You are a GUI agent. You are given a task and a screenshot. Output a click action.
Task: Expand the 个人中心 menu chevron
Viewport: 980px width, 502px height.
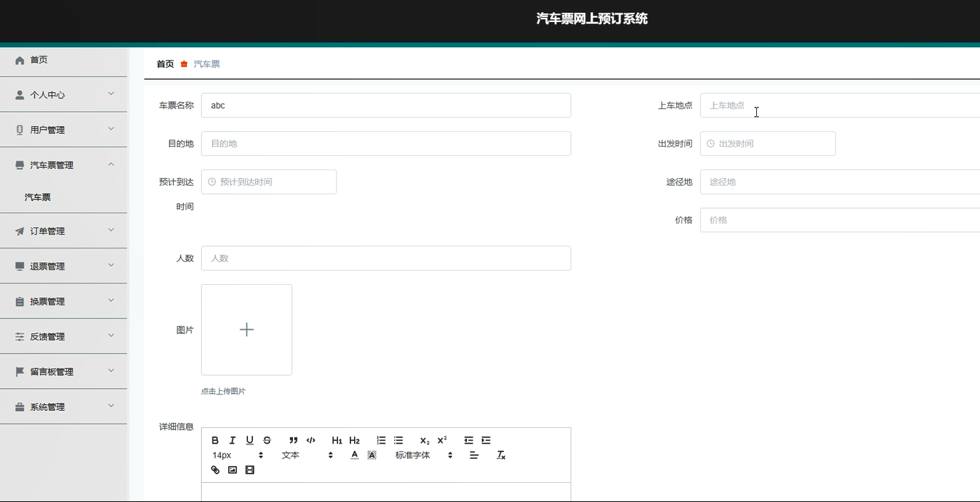coord(111,93)
